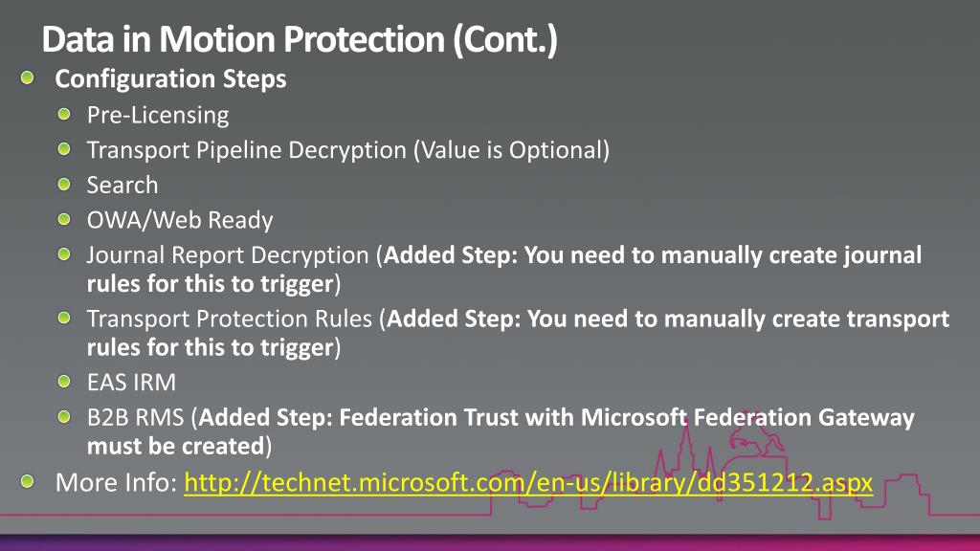The height and width of the screenshot is (551, 980).
Task: Click the bullet beside EAS IRM
Action: click(64, 381)
